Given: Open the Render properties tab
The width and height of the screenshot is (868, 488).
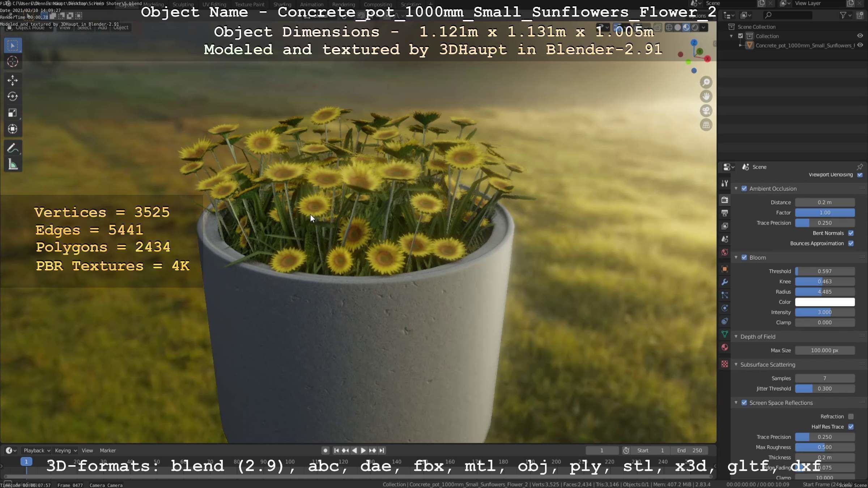Looking at the screenshot, I should coord(724,200).
